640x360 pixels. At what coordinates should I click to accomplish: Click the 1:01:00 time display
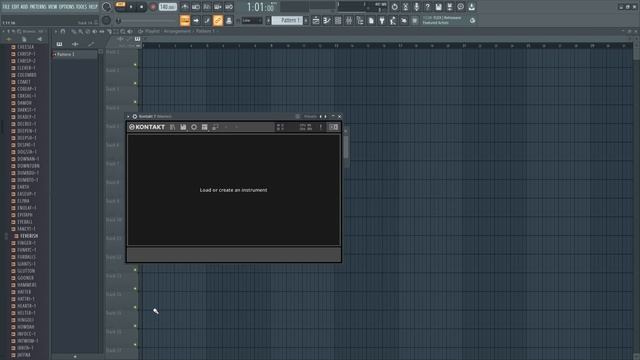tap(261, 7)
